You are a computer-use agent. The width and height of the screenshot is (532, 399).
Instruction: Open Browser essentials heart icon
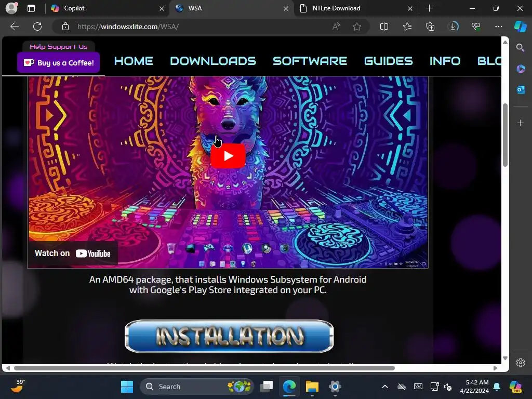tap(476, 26)
